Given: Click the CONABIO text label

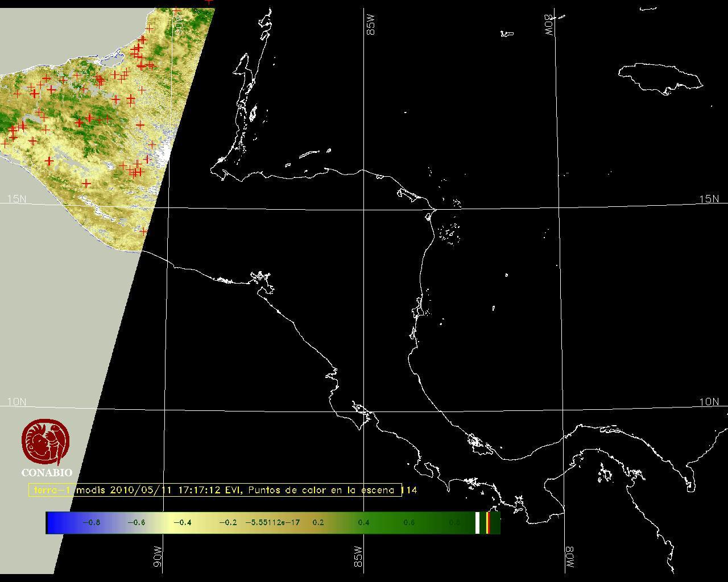Looking at the screenshot, I should (x=47, y=473).
